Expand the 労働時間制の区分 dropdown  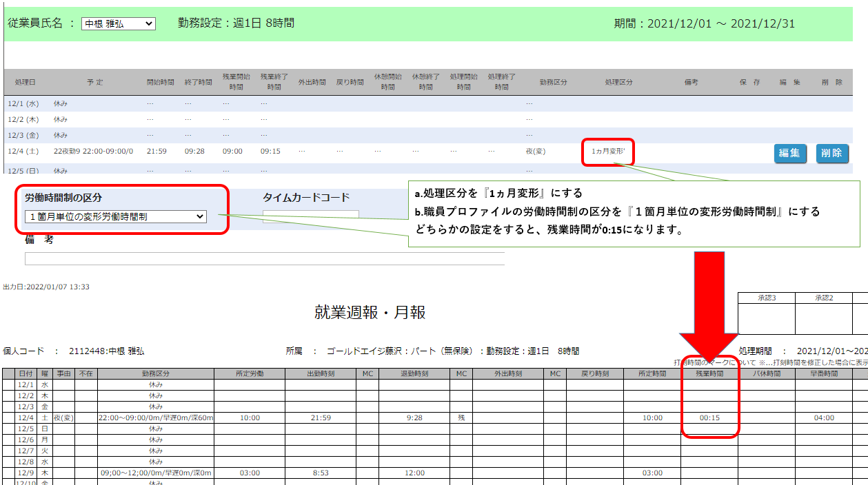pos(114,216)
